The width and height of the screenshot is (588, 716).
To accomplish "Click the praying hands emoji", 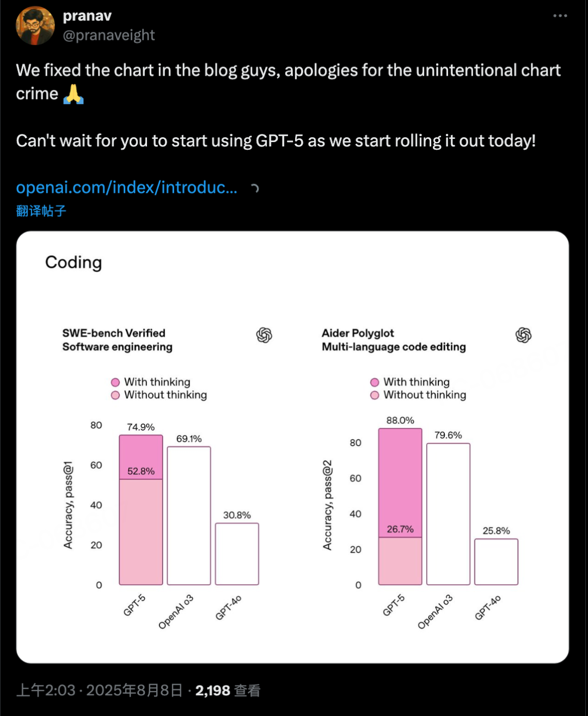I will 73,94.
